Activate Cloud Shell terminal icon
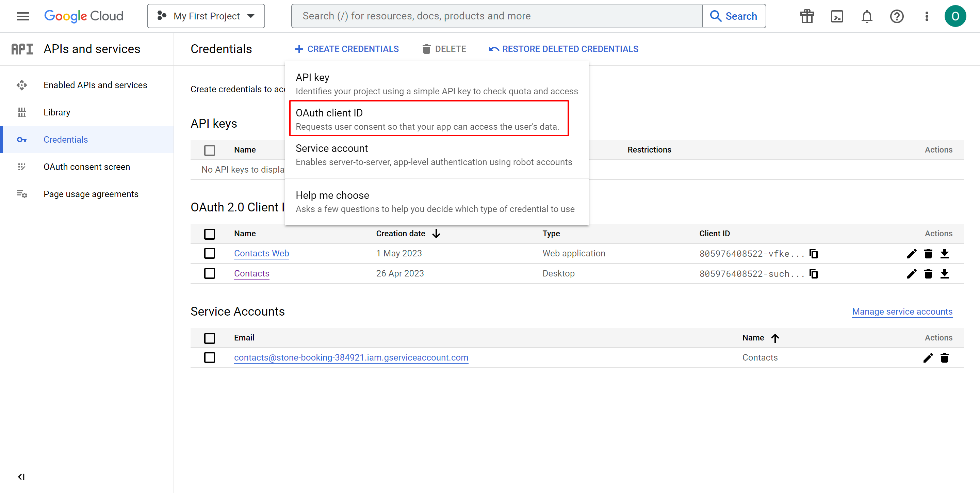Screen dimensions: 980x493 click(x=837, y=16)
